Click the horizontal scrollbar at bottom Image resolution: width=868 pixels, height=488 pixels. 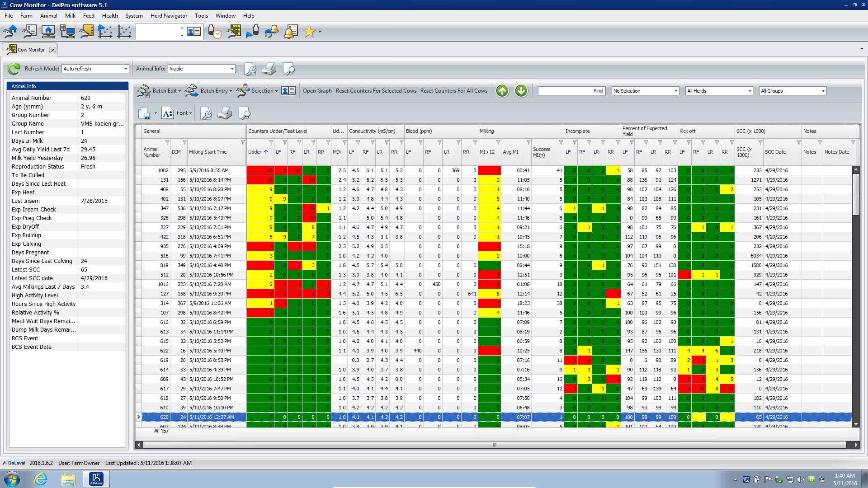coord(496,443)
